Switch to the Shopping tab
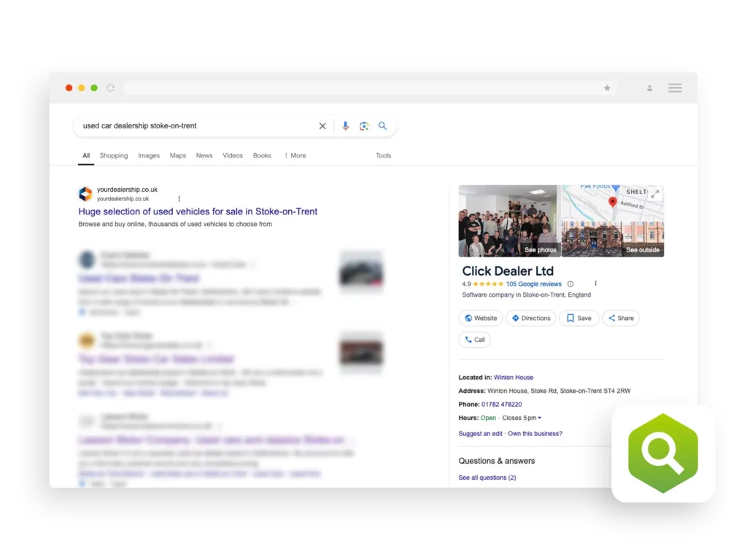Image resolution: width=747 pixels, height=560 pixels. [114, 156]
